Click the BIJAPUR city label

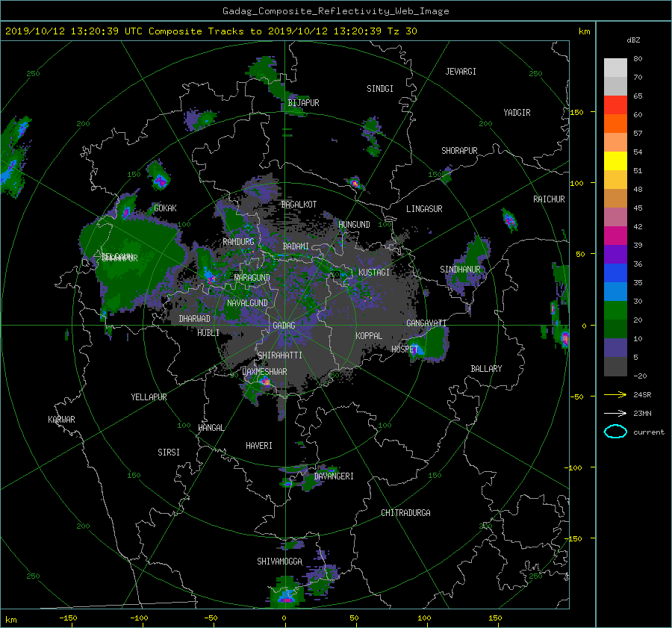303,103
